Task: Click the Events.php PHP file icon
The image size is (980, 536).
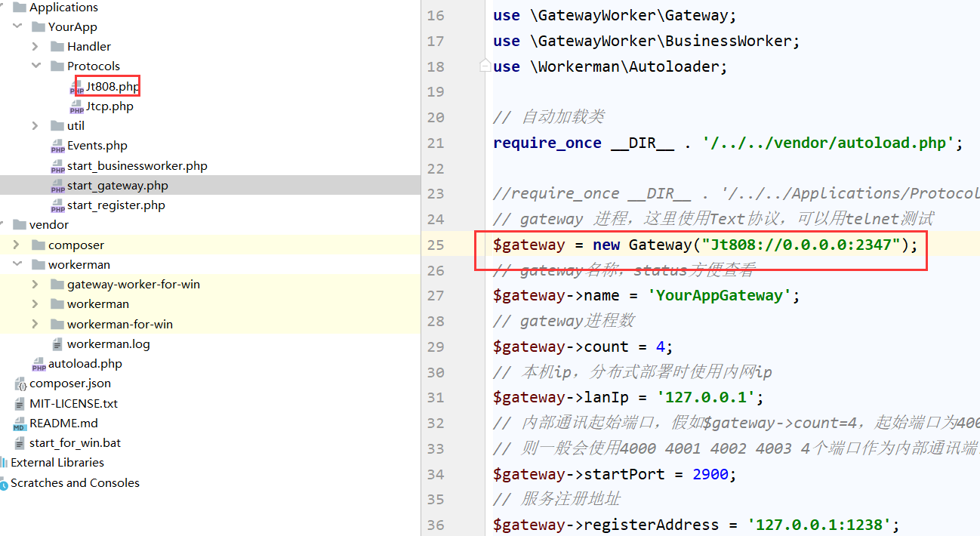Action: 57,146
